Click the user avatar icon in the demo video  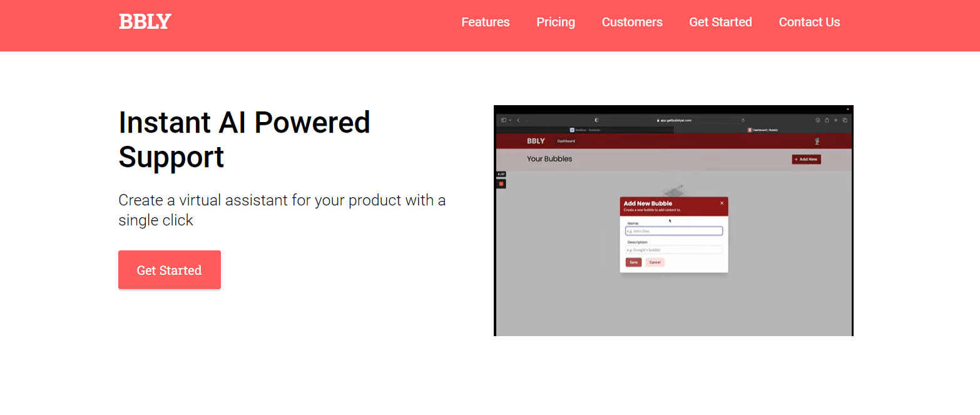click(817, 141)
